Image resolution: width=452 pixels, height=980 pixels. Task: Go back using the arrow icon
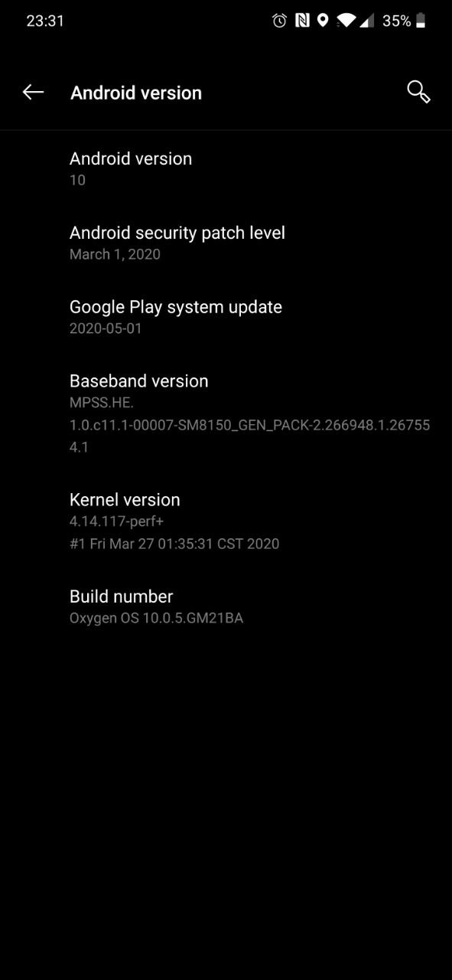point(33,92)
